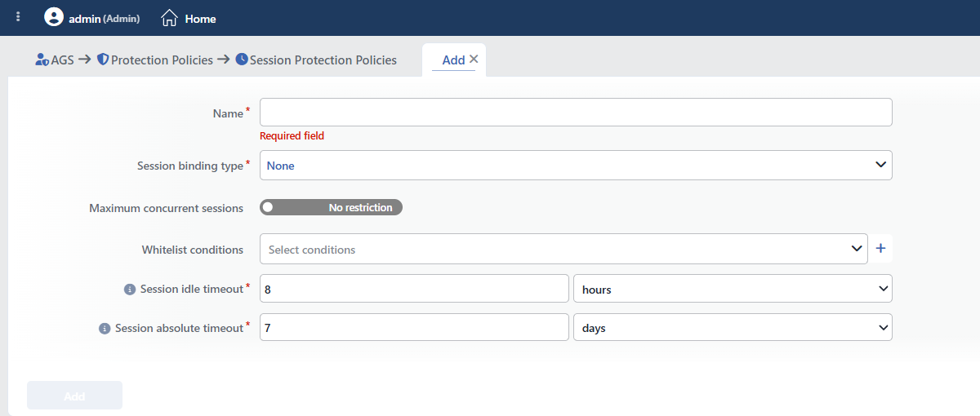Open the absolute timeout days unit dropdown

tap(733, 328)
